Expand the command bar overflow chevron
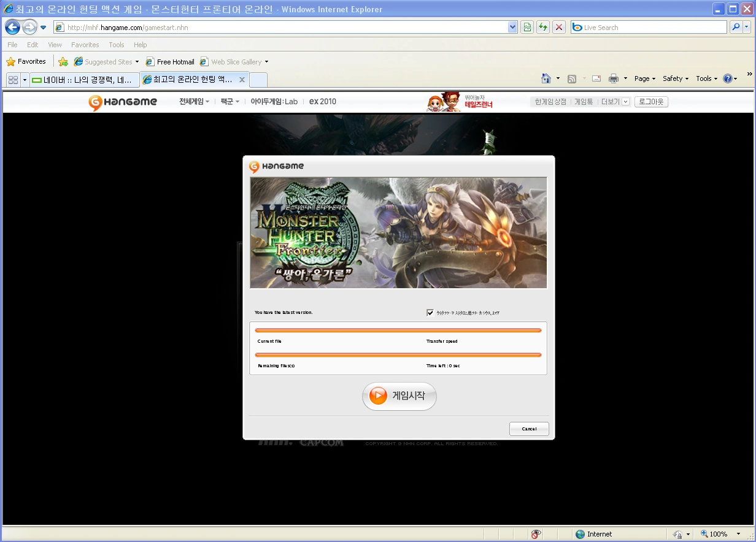Screen dimensions: 756x542 click(749, 74)
